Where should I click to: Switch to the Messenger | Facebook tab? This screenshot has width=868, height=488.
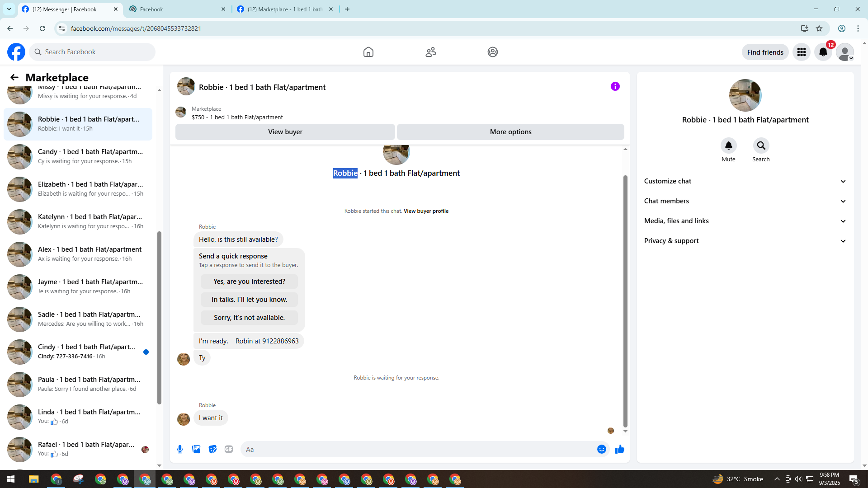pyautogui.click(x=70, y=9)
